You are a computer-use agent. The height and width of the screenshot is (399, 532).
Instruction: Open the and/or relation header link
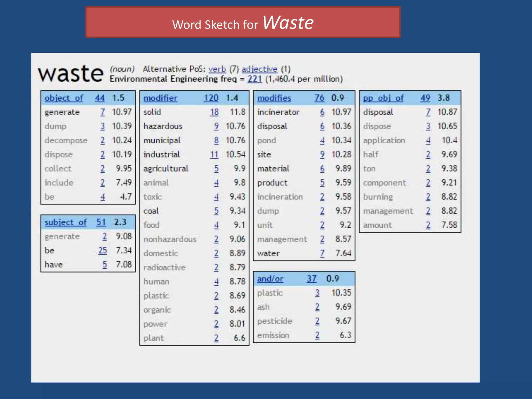[x=270, y=279]
